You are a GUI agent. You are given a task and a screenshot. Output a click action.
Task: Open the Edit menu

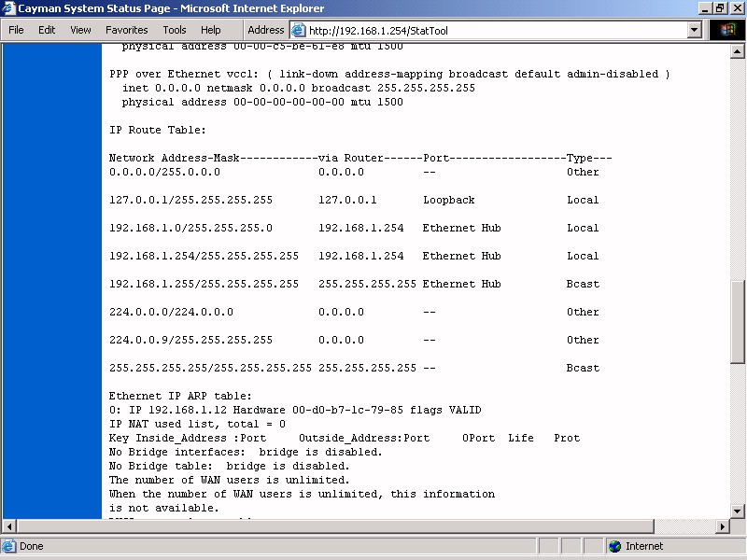click(47, 30)
